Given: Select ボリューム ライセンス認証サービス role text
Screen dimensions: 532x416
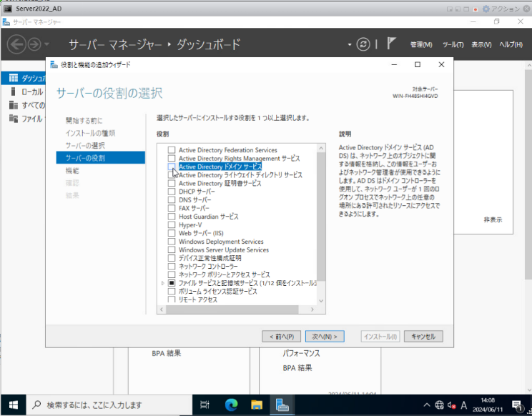Looking at the screenshot, I should 218,291.
